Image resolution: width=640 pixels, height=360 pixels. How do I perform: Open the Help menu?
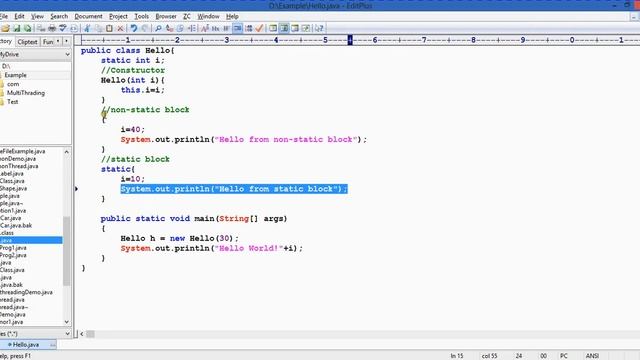(232, 16)
